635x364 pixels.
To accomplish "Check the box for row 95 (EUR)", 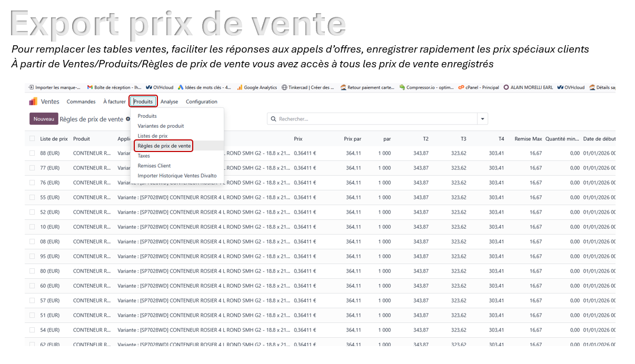I will (32, 256).
